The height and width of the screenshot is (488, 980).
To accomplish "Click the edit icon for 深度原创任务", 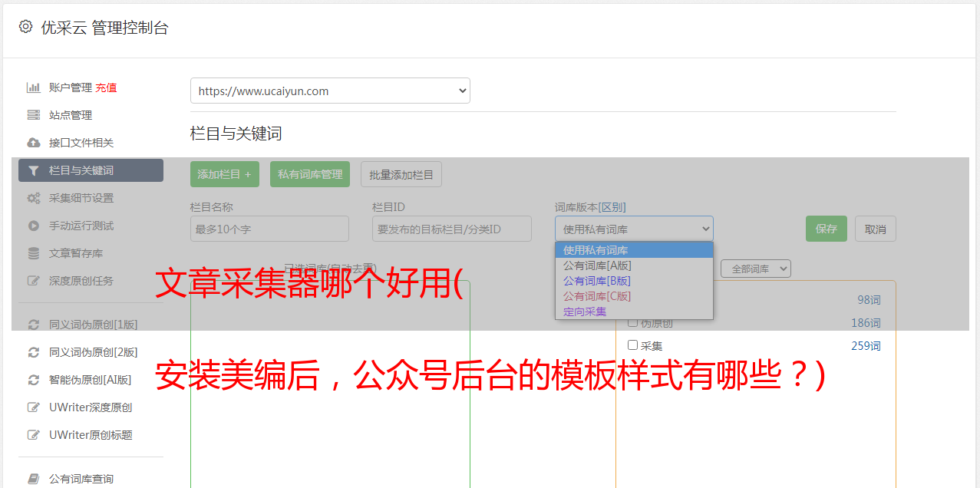I will pos(33,281).
